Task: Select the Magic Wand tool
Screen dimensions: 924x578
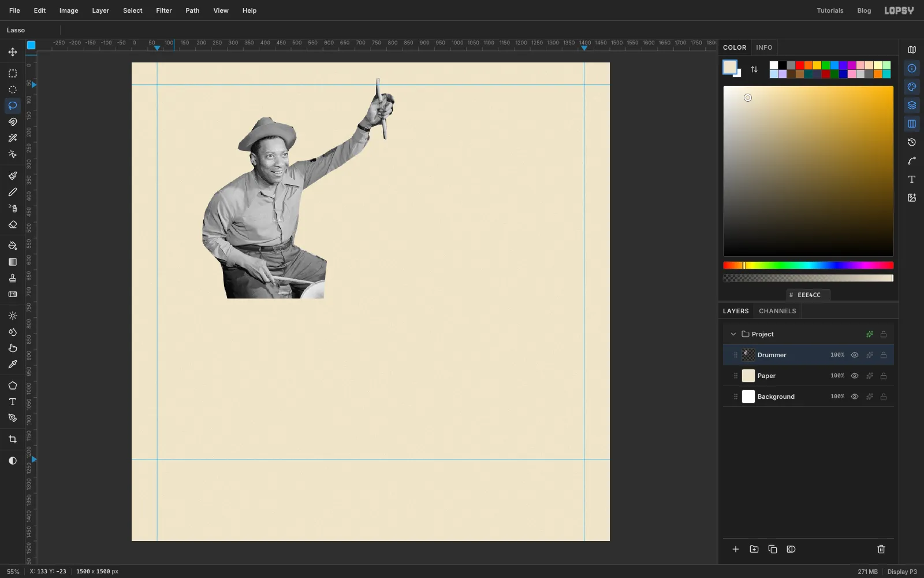Action: 13,138
